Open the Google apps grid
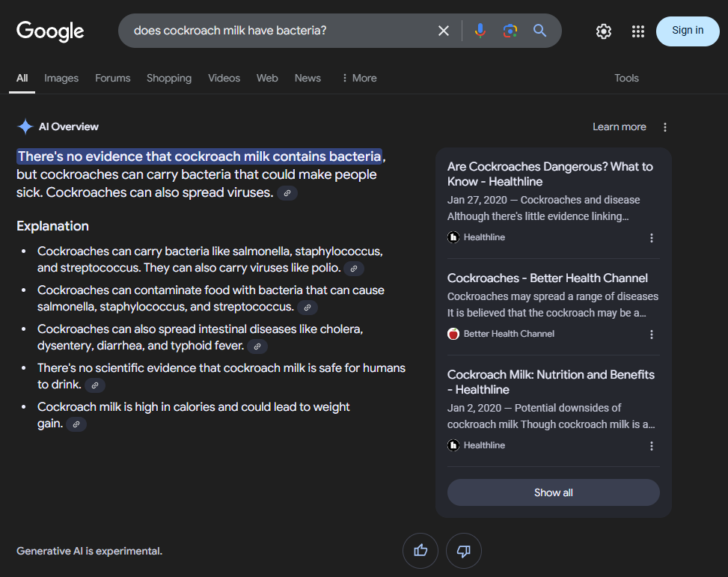 click(x=638, y=31)
